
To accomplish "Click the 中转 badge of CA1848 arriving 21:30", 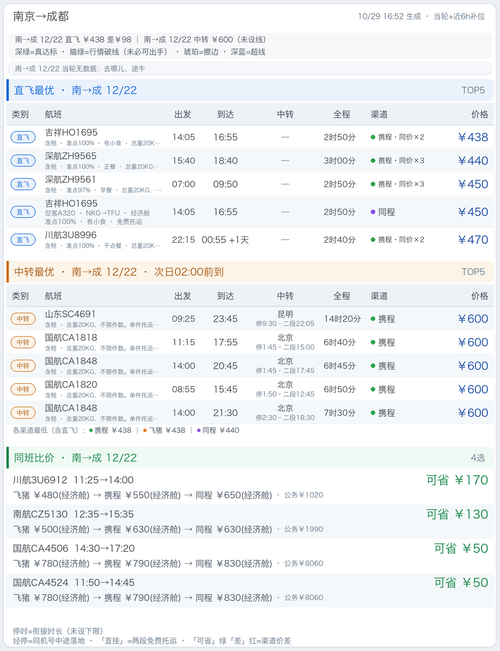I will coord(23,413).
